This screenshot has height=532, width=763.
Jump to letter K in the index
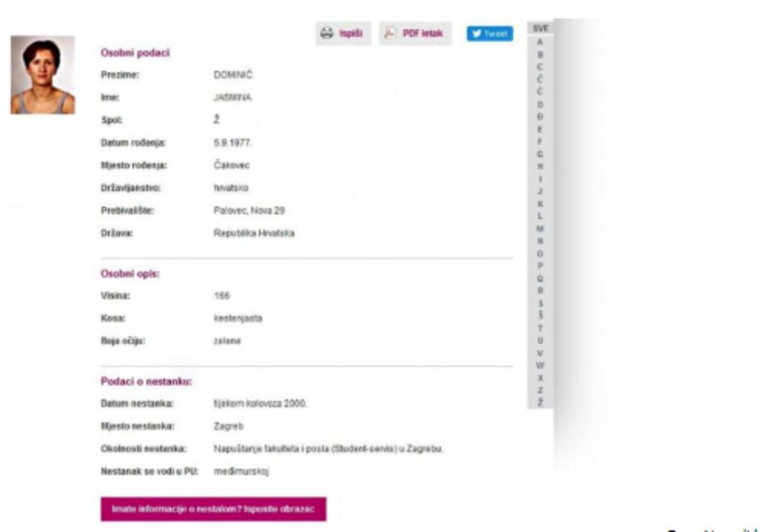click(539, 204)
